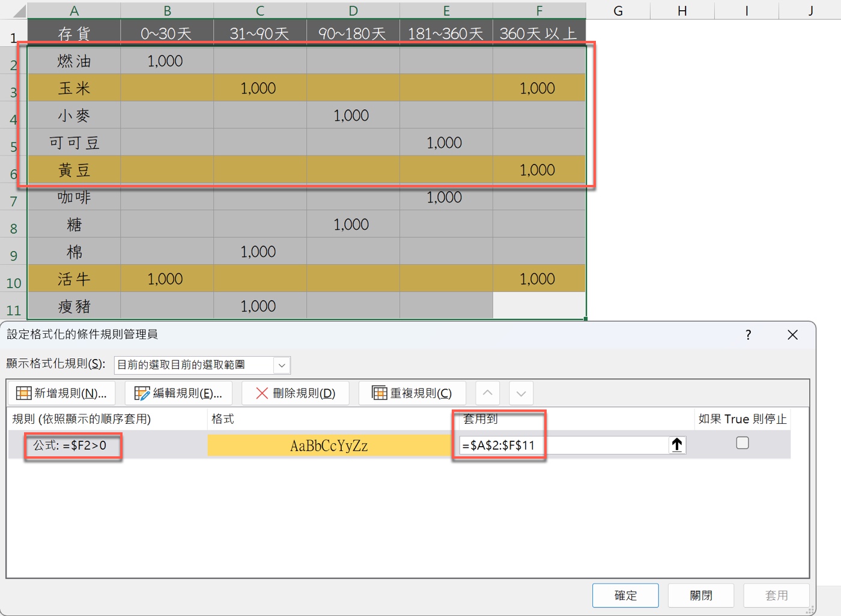Open Edit Rule (編輯規則) dialog
841x616 pixels.
[x=178, y=393]
